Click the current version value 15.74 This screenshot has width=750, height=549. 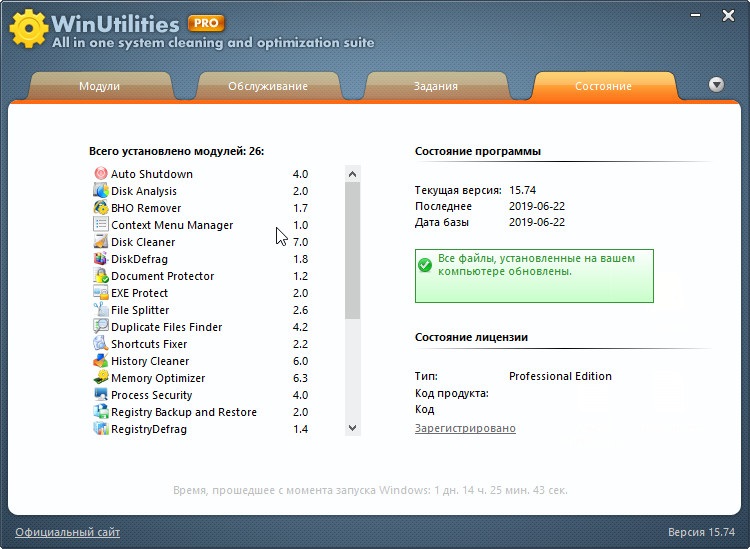pos(522,190)
